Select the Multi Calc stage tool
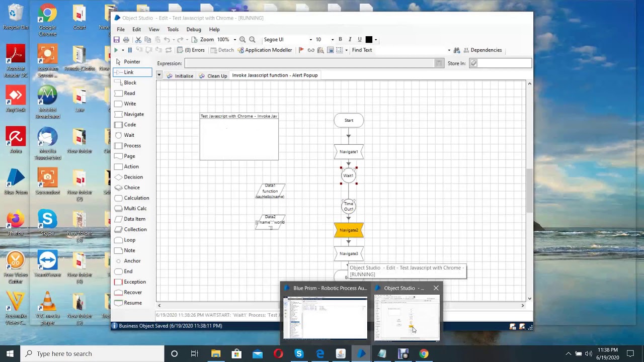The height and width of the screenshot is (362, 644). tap(131, 209)
